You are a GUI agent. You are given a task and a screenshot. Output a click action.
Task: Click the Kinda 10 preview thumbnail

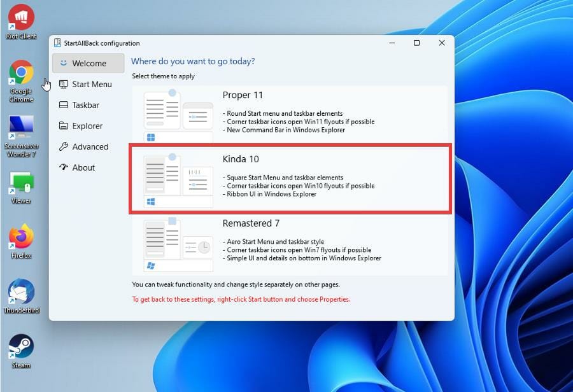[178, 181]
